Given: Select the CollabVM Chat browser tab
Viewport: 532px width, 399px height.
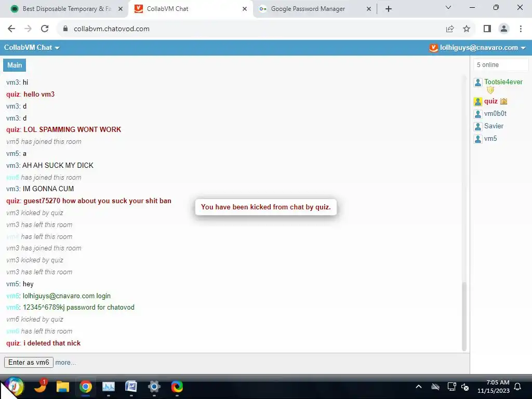Looking at the screenshot, I should click(x=191, y=9).
